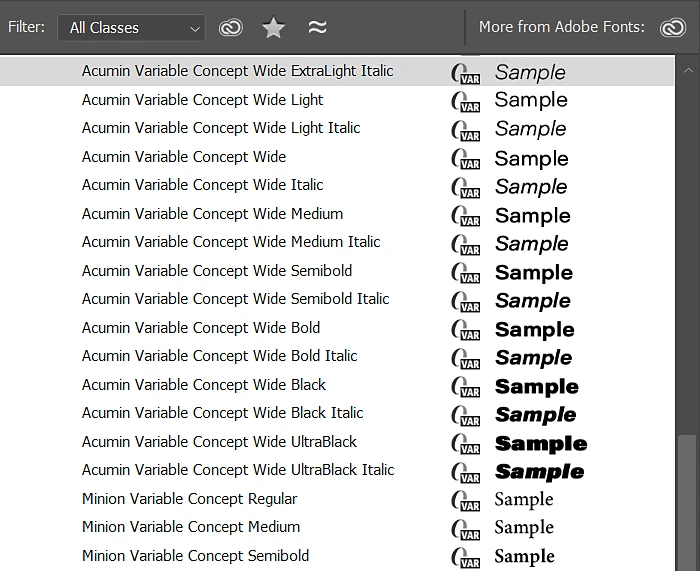Viewport: 700px width, 571px height.
Task: Click the Sample preview for Wide ExtraLight Italic
Action: click(x=530, y=73)
